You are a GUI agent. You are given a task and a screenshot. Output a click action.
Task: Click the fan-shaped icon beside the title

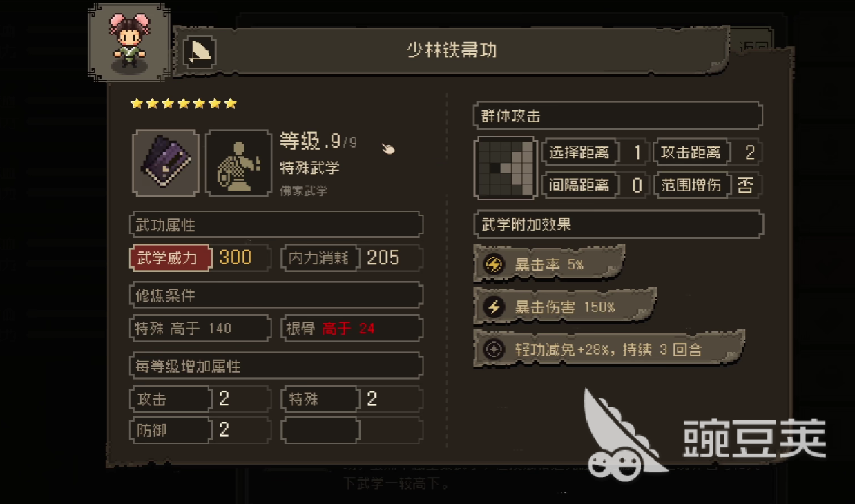(200, 52)
